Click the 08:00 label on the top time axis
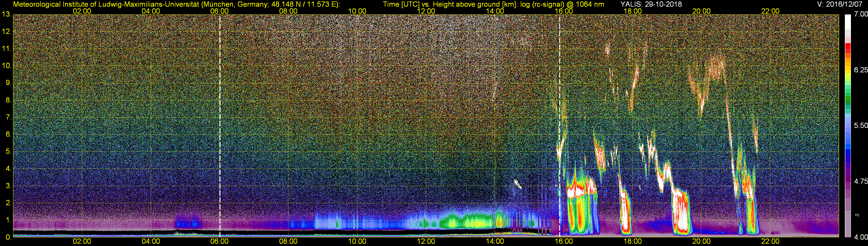Image resolution: width=868 pixels, height=246 pixels. (288, 11)
